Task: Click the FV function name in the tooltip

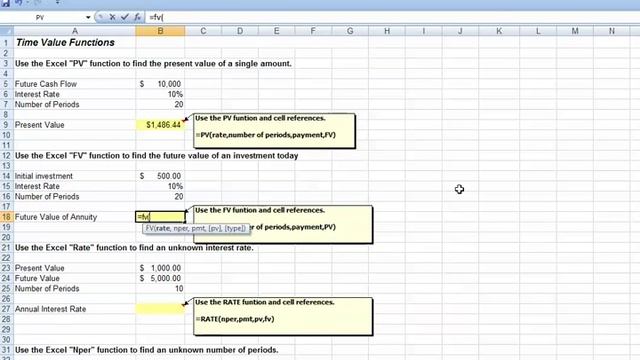Action: [149, 228]
